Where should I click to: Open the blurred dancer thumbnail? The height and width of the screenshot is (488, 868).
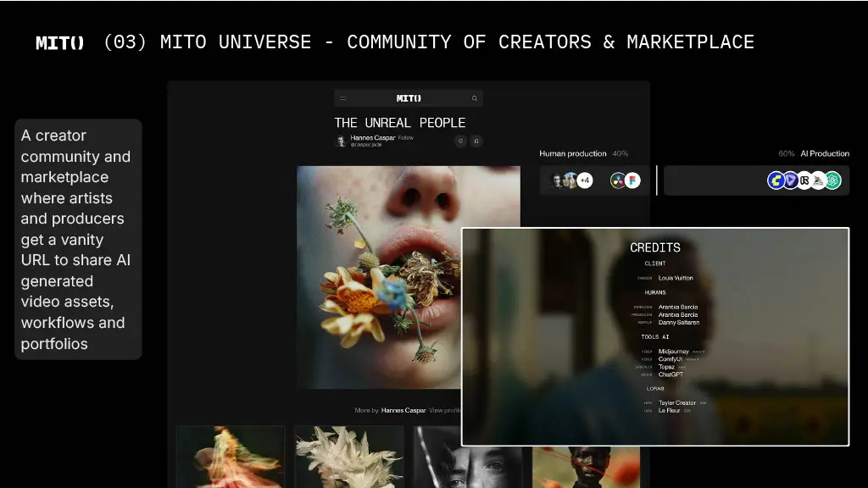coord(231,456)
